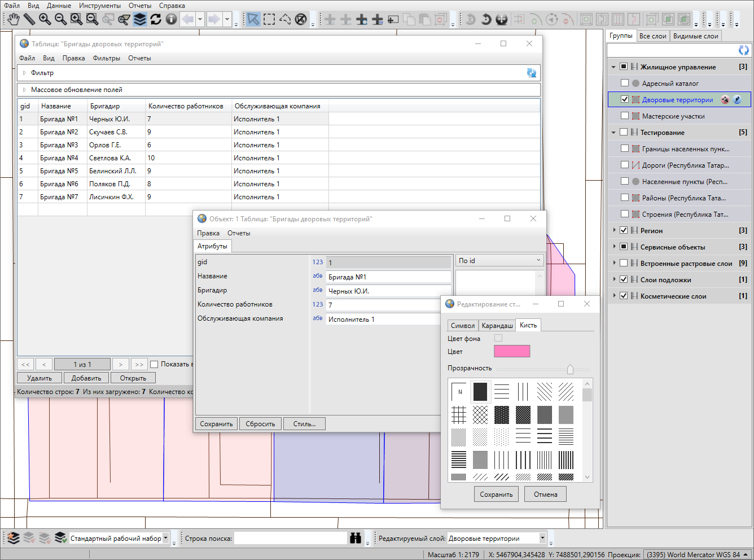Click the refresh map arrows icon
The width and height of the screenshot is (754, 560).
pyautogui.click(x=156, y=20)
